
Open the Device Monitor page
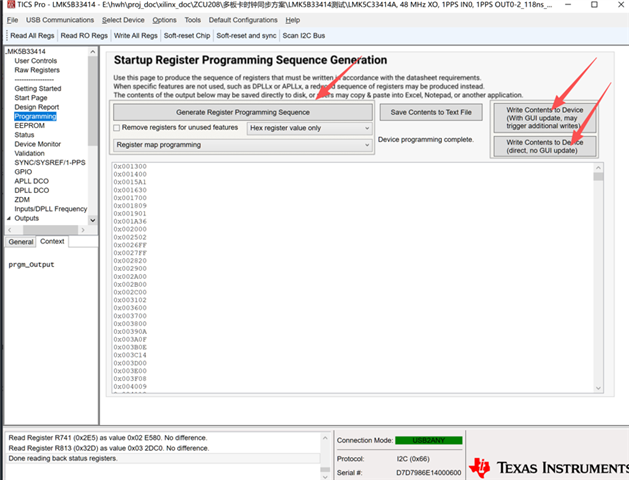point(37,144)
